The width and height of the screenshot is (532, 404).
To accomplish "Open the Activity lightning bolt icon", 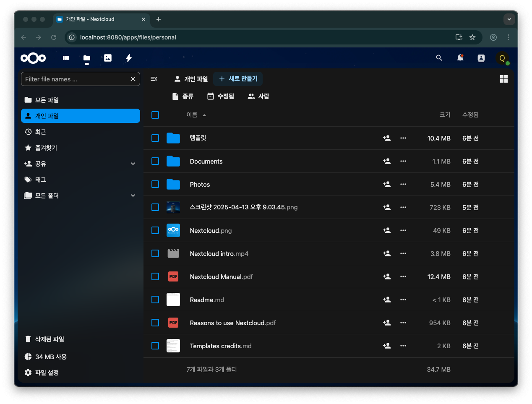I will [x=129, y=58].
